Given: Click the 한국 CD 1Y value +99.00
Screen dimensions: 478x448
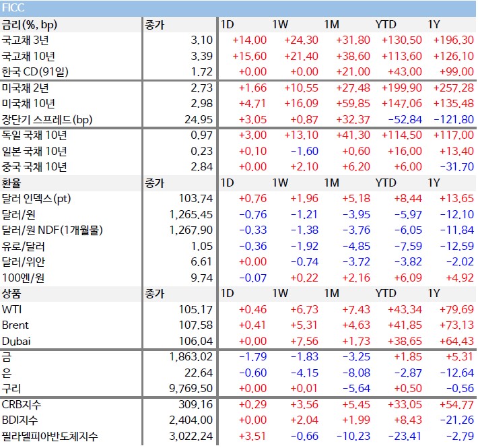Looking at the screenshot, I should (456, 71).
